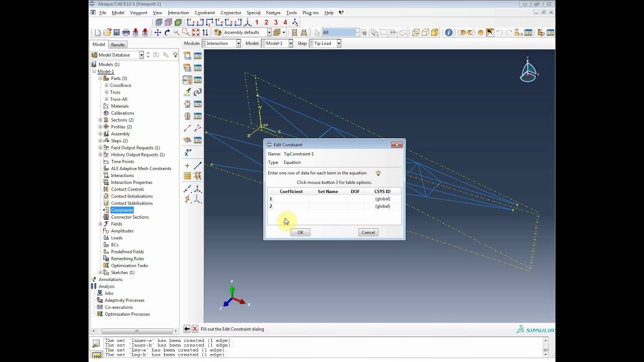Select the Magnify View tool

(176, 32)
